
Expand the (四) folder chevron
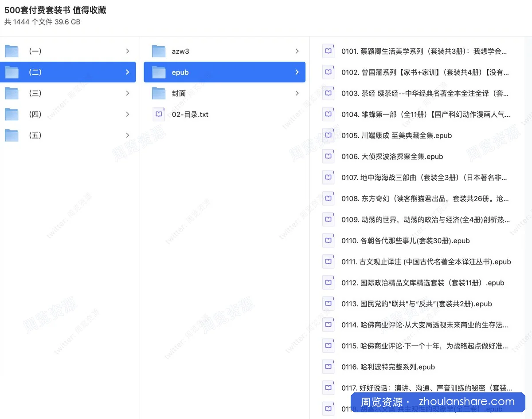tap(128, 114)
